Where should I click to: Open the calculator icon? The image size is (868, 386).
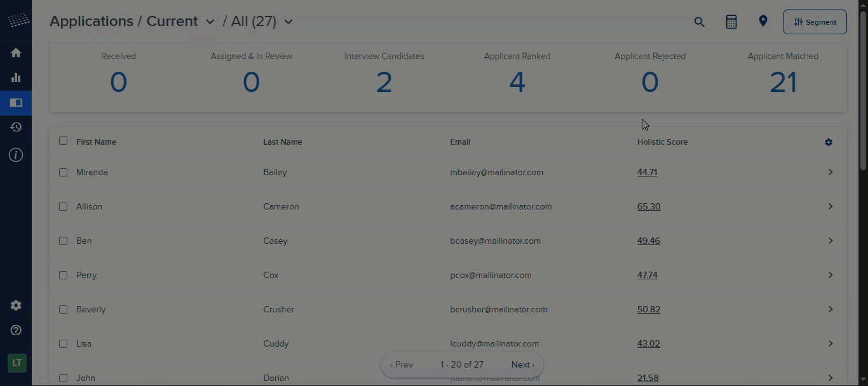(731, 22)
